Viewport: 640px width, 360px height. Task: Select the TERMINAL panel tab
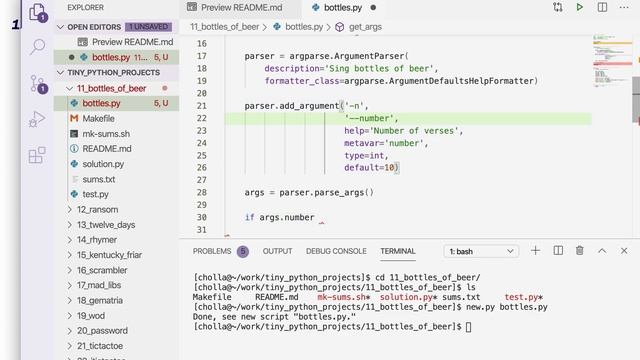pyautogui.click(x=398, y=251)
